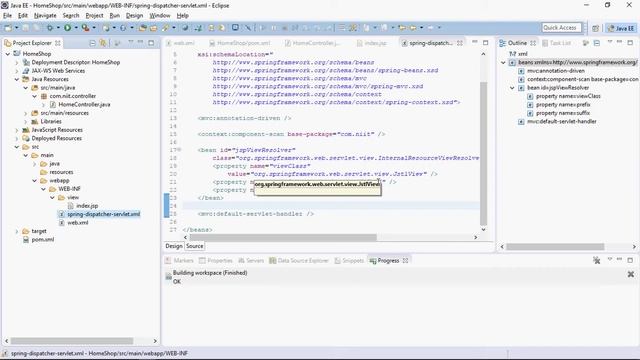Click the Open Perspective icon
Image resolution: width=640 pixels, height=360 pixels.
596,28
